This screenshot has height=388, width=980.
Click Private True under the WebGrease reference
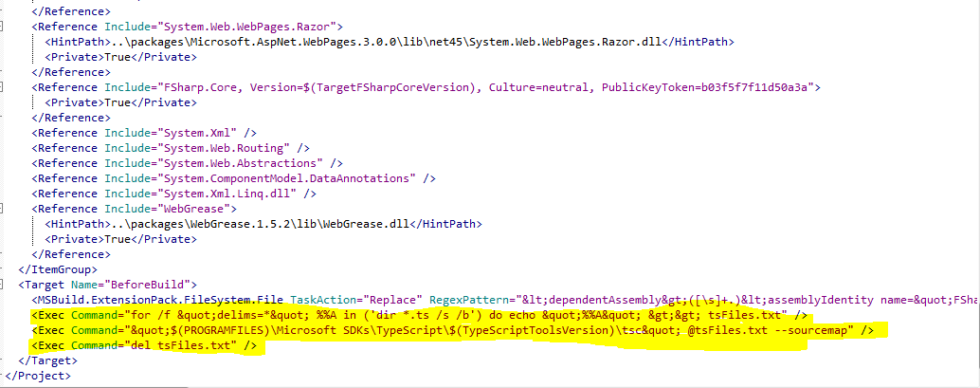click(120, 239)
